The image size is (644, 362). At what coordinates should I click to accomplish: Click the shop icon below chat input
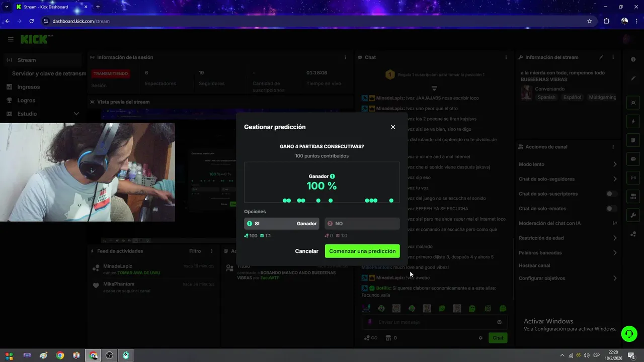tap(388, 338)
